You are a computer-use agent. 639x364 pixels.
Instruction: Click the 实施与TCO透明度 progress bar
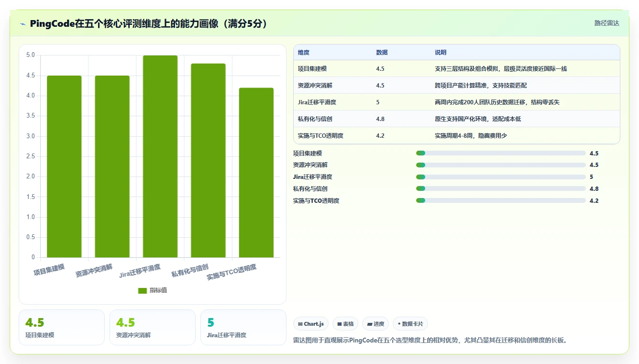(x=501, y=200)
